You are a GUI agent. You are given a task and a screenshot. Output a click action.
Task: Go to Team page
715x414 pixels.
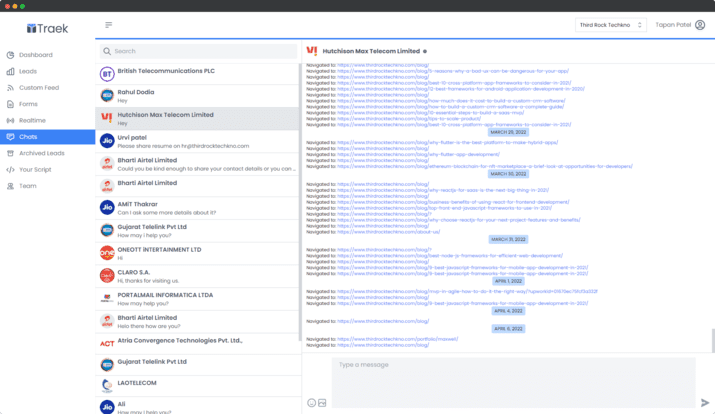[47, 186]
